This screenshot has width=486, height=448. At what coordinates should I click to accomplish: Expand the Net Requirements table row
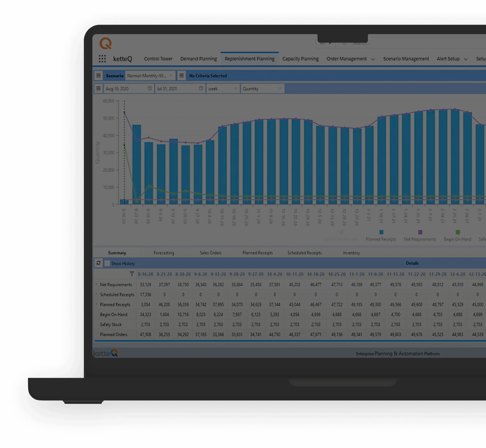(96, 284)
